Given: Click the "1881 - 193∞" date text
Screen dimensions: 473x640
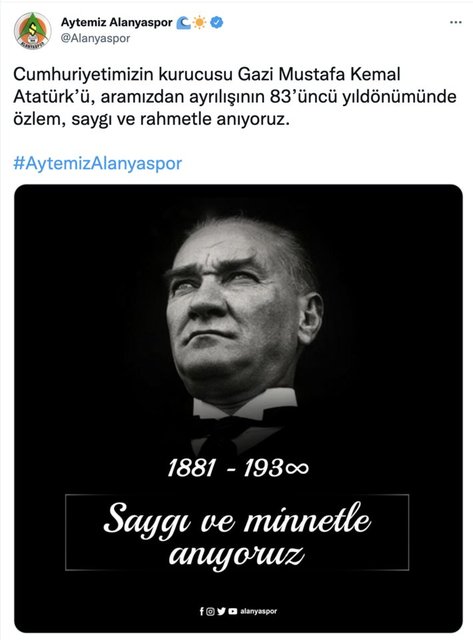Looking at the screenshot, I should [x=238, y=468].
